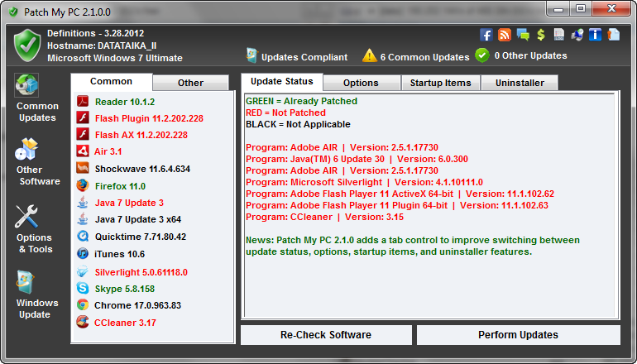Viewport: 637px width, 364px height.
Task: Select Quicktime 7.71.80.42 entry
Action: (x=141, y=237)
